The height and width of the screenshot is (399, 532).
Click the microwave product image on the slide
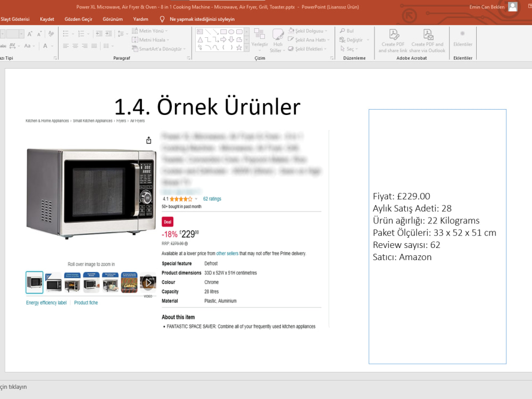coord(92,194)
